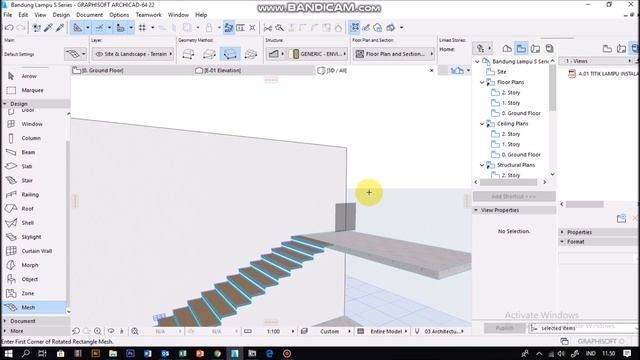Click the zoom-in magnifier in bottom bar
This screenshot has width=640, height=360.
click(98, 331)
